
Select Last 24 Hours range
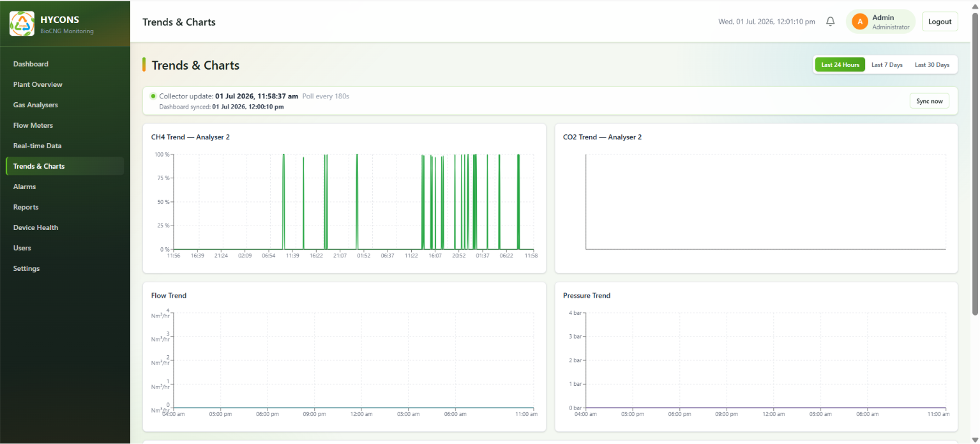pos(840,65)
